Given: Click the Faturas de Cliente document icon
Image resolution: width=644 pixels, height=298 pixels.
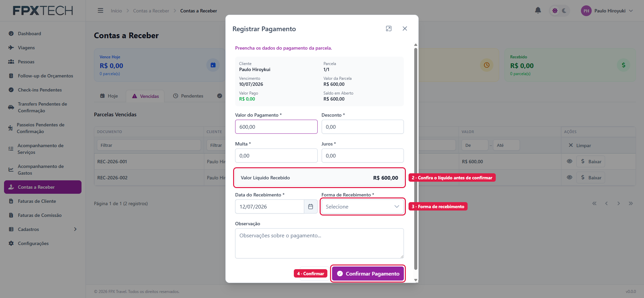Looking at the screenshot, I should (11, 201).
